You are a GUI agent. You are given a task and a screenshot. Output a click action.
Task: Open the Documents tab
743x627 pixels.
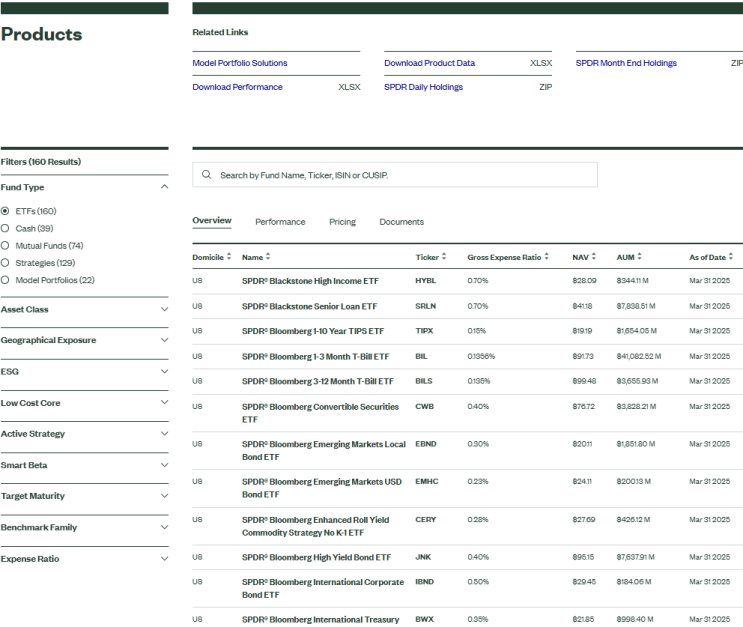coord(401,222)
